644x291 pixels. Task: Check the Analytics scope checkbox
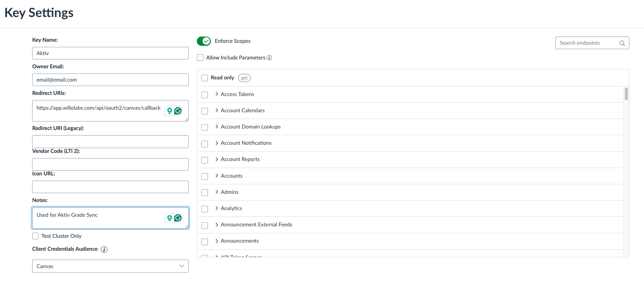(205, 209)
